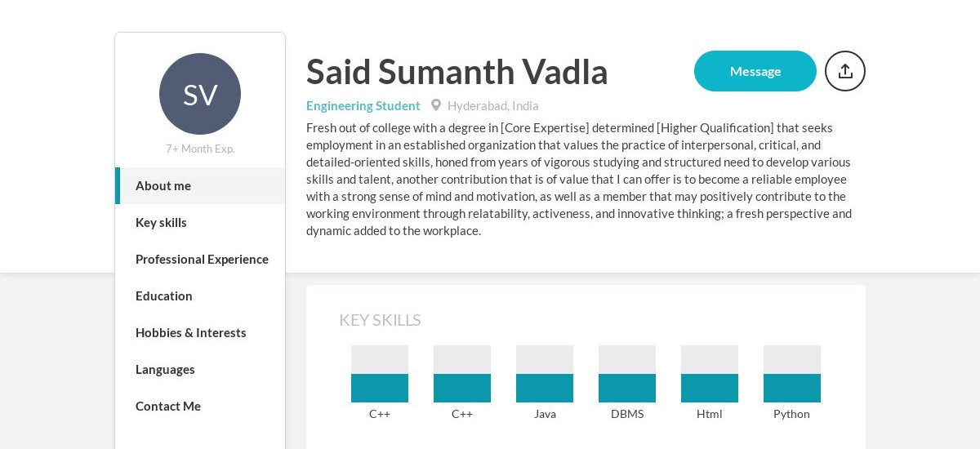Click the share profile icon
The width and height of the screenshot is (980, 449).
845,71
